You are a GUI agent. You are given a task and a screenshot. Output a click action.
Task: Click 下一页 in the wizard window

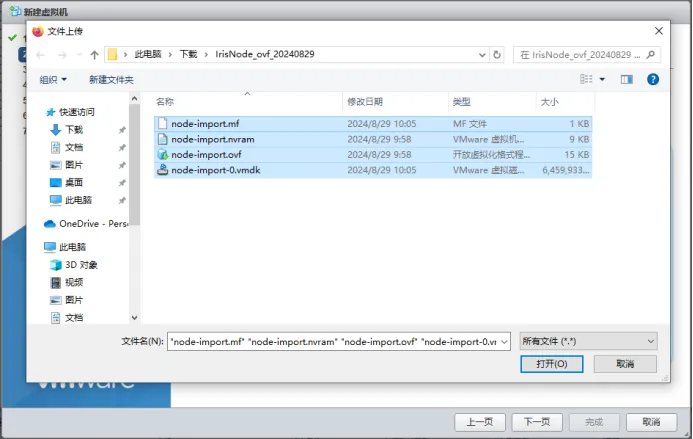(537, 422)
